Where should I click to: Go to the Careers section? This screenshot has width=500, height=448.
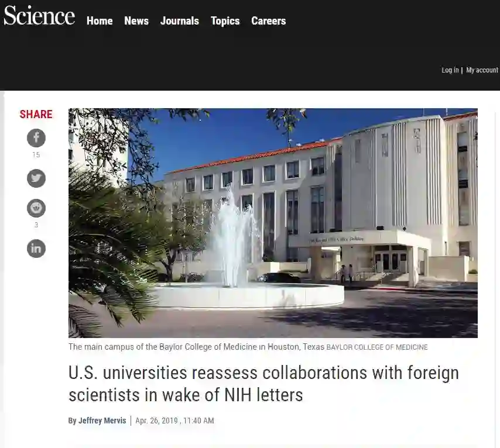pyautogui.click(x=269, y=20)
